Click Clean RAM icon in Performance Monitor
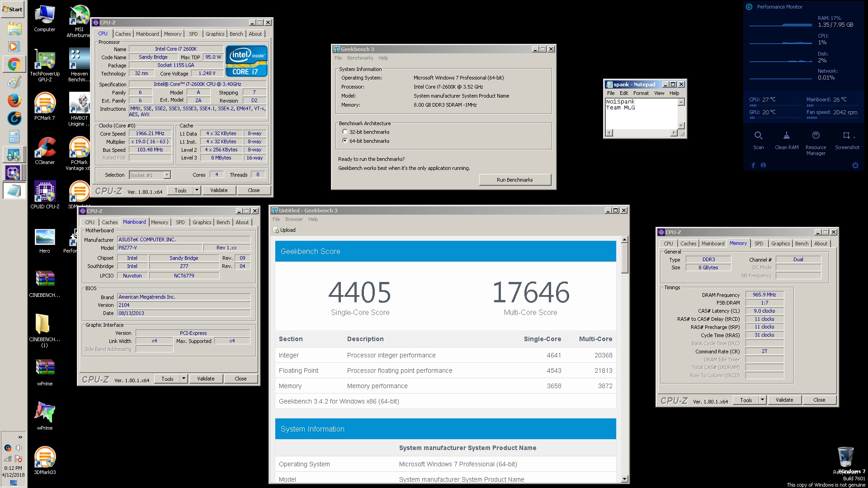The height and width of the screenshot is (488, 868). (x=787, y=141)
